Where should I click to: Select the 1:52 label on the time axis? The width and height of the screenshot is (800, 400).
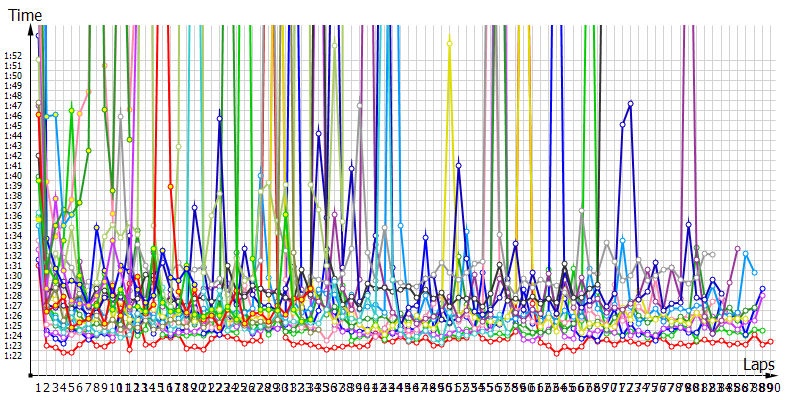13,55
